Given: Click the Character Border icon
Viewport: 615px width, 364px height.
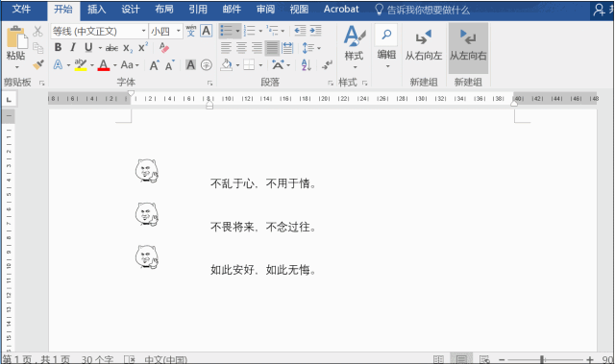Looking at the screenshot, I should 207,31.
